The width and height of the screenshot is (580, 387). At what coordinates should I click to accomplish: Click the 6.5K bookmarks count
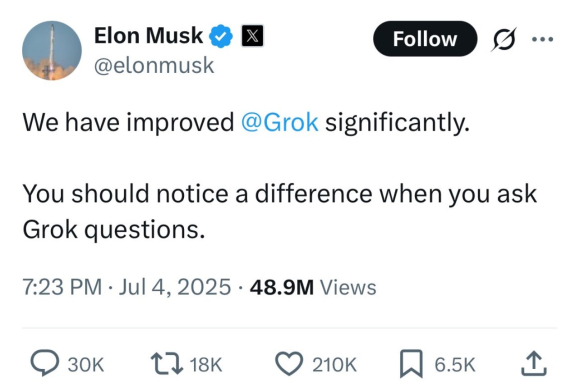pos(455,364)
